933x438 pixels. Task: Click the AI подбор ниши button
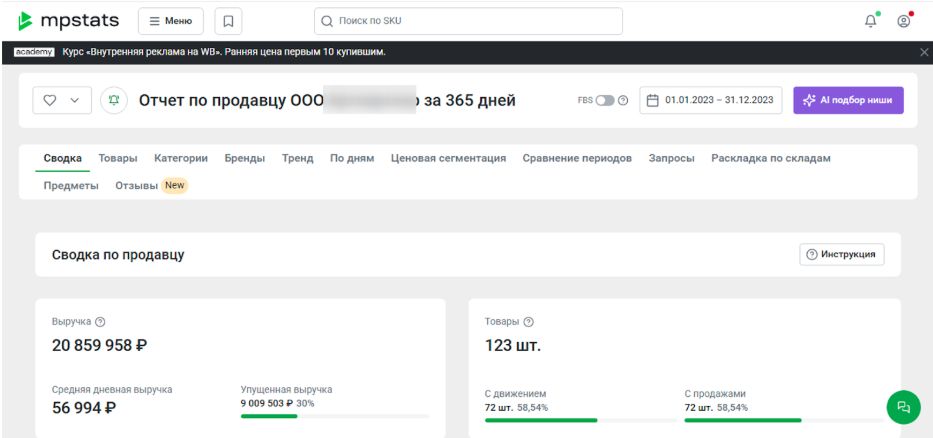848,100
